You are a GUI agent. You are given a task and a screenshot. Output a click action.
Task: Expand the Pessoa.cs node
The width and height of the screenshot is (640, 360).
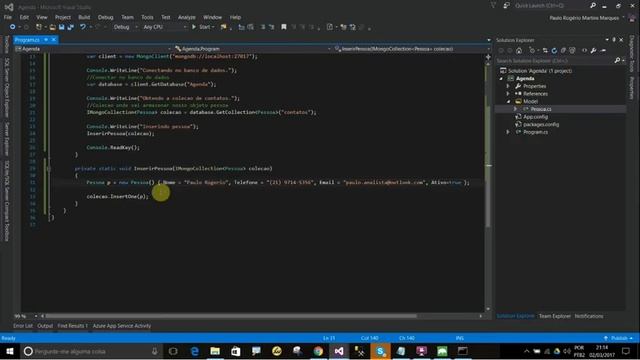pyautogui.click(x=516, y=109)
